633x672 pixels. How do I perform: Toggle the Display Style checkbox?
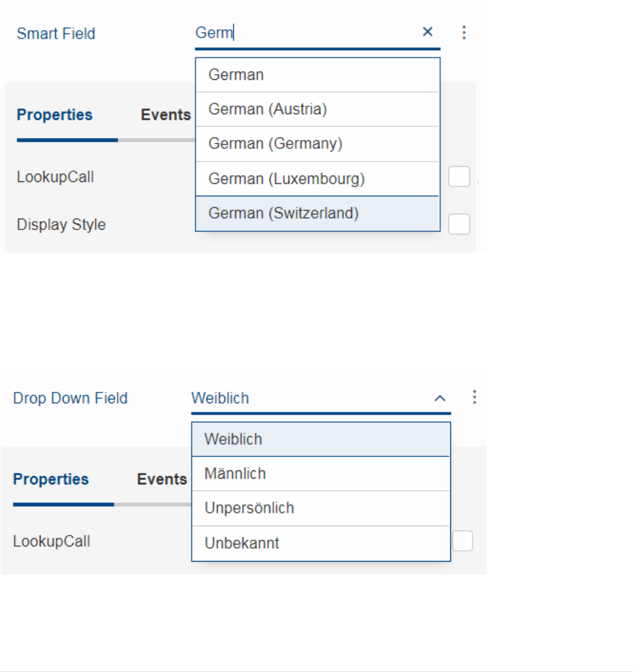coord(459,224)
